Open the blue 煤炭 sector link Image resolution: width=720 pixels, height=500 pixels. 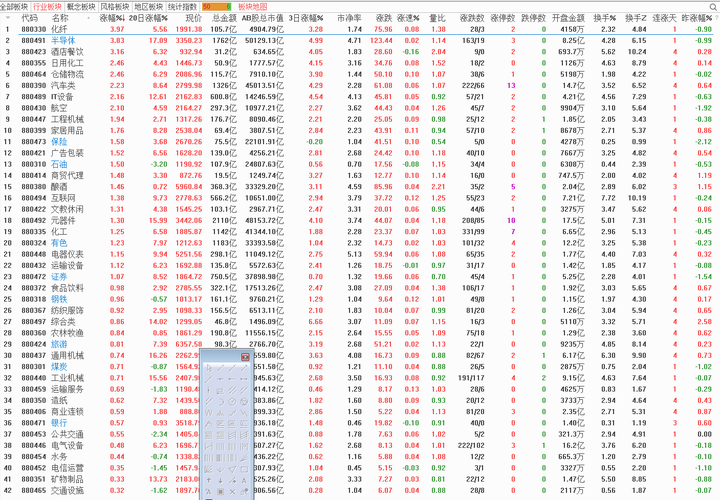pyautogui.click(x=59, y=366)
